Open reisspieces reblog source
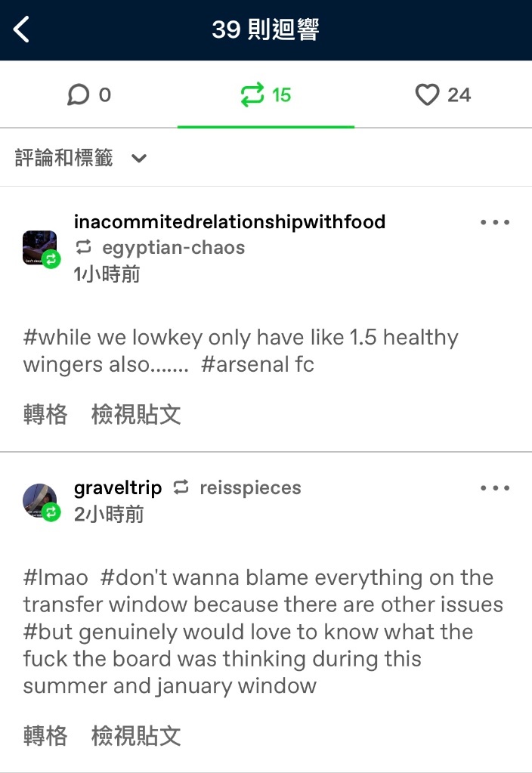The image size is (532, 773). pos(250,488)
